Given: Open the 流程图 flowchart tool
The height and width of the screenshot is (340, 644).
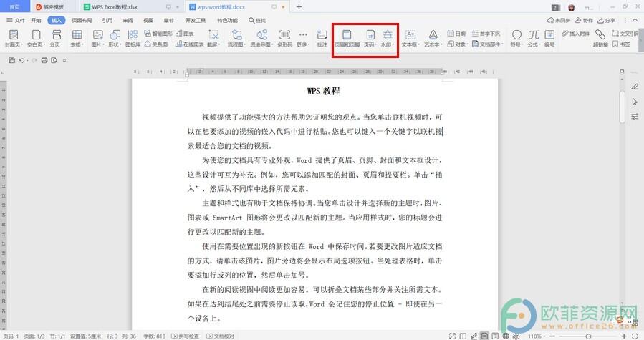Looking at the screenshot, I should pos(236,38).
